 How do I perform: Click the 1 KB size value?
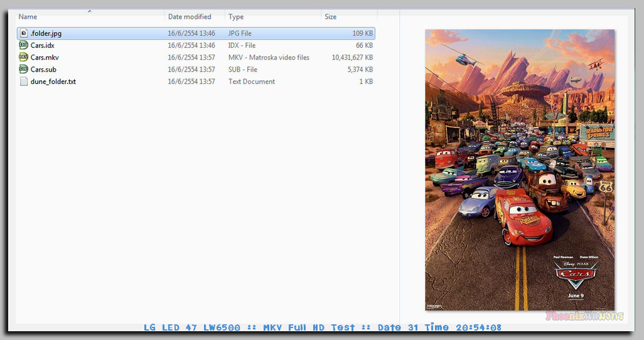(366, 82)
